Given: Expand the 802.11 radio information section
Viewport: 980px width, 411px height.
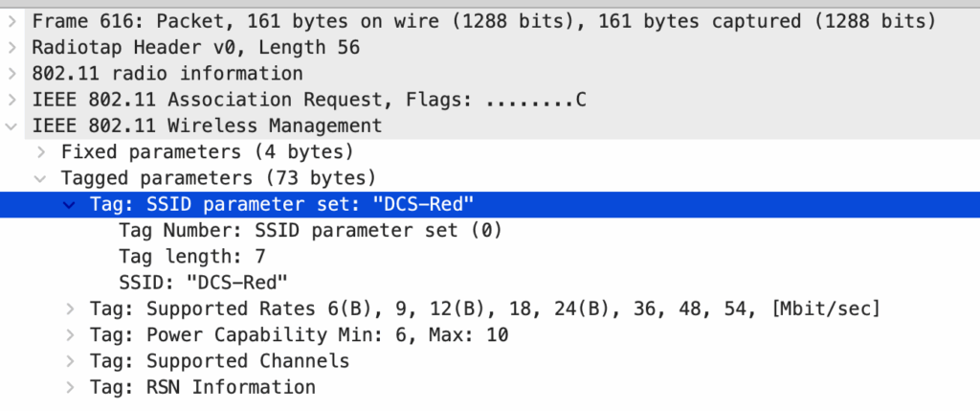Looking at the screenshot, I should coord(11,73).
